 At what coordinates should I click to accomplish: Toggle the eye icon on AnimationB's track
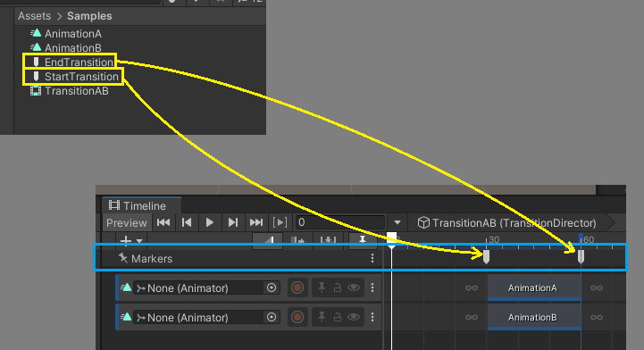click(354, 317)
